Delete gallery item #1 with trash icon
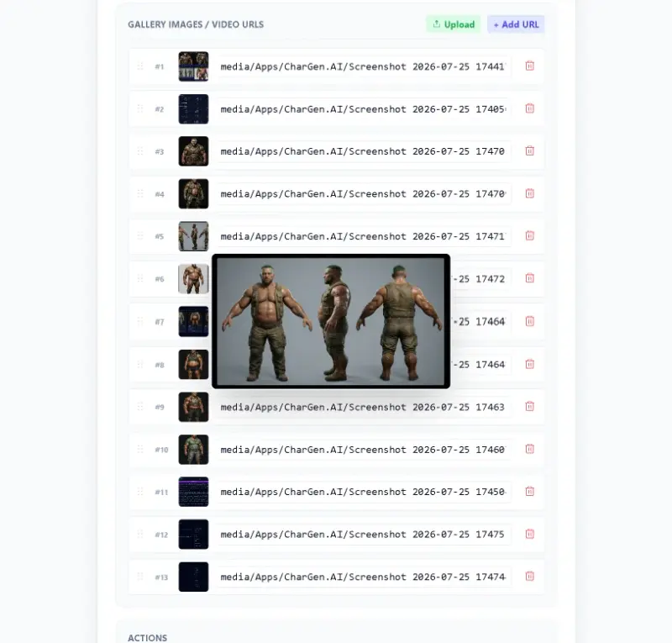Viewport: 672px width, 643px height. 530,66
